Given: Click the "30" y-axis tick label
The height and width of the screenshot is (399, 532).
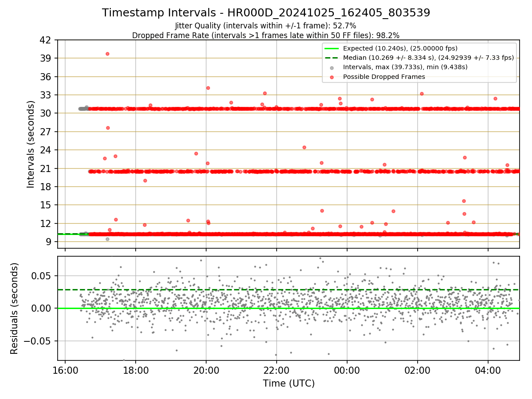Looking at the screenshot, I should pos(47,113).
